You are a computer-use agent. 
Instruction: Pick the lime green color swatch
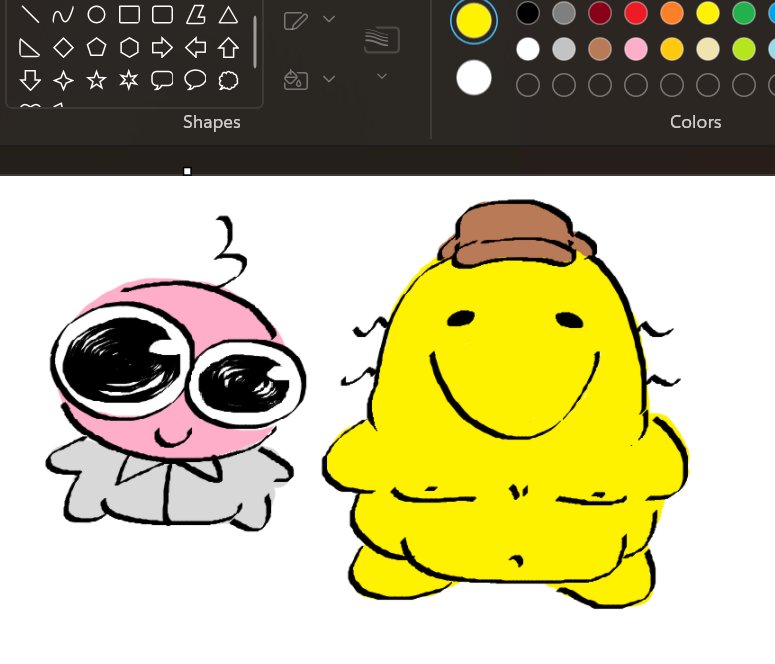coord(744,49)
